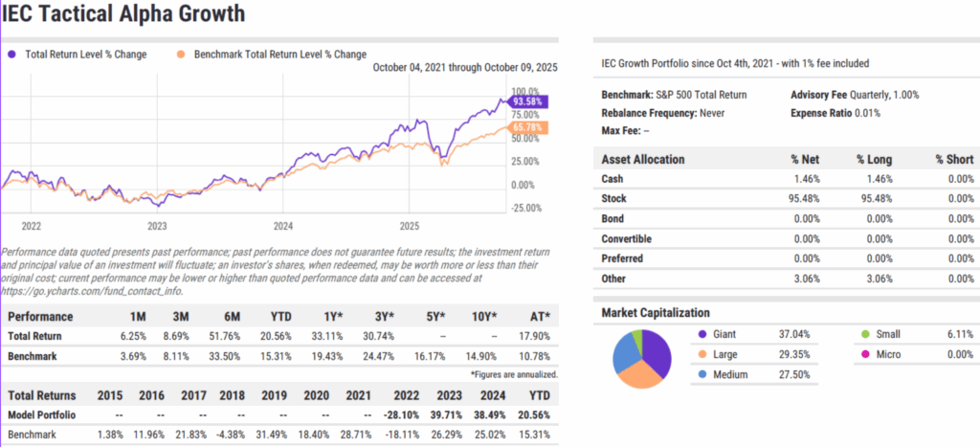Click the Model Portfolio row label
The image size is (980, 447).
40,414
